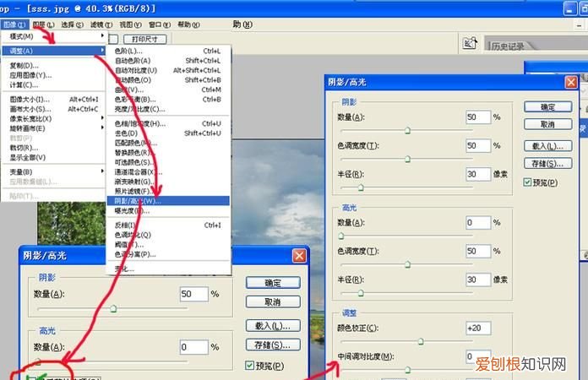Select 去色(D) menu entry

(168, 133)
